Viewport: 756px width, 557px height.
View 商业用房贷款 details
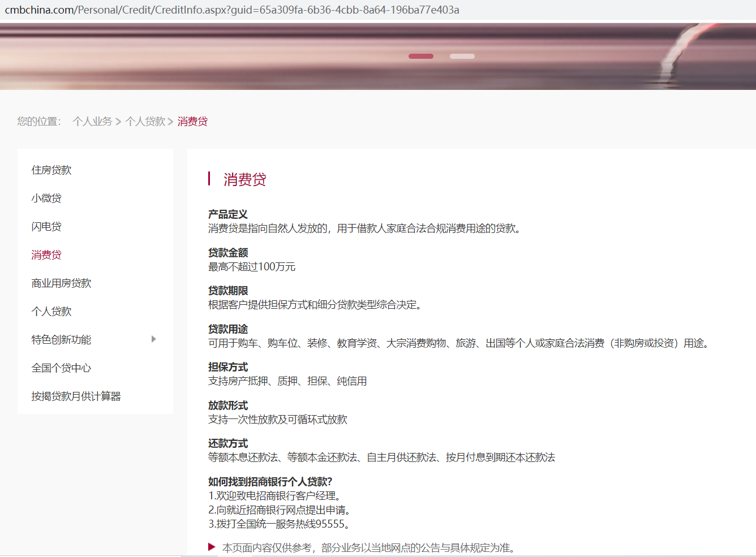click(x=61, y=283)
